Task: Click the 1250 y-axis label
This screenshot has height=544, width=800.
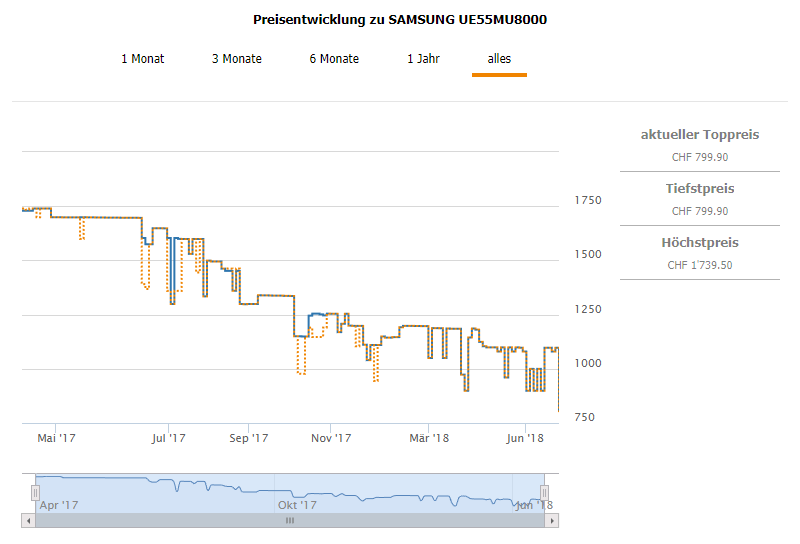Action: [588, 309]
